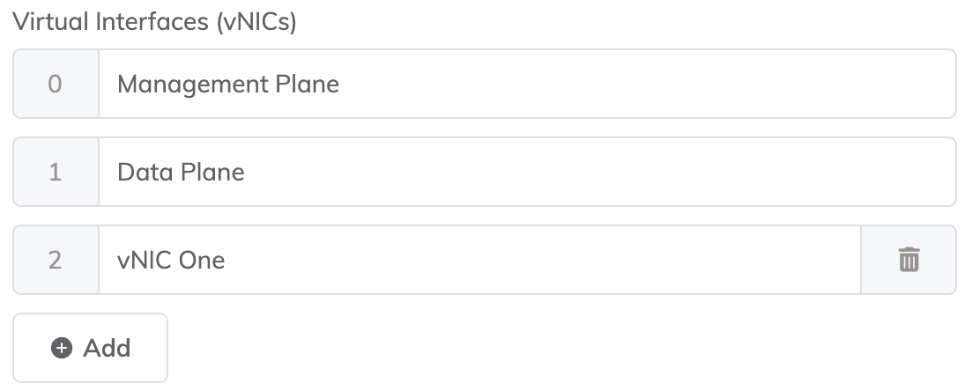Add a new virtual interface

click(90, 348)
